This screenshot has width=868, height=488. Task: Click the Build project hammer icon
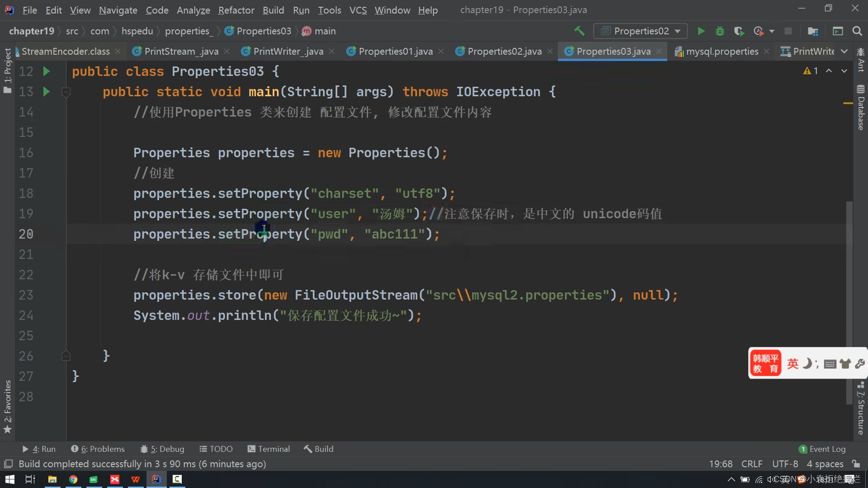(x=579, y=31)
